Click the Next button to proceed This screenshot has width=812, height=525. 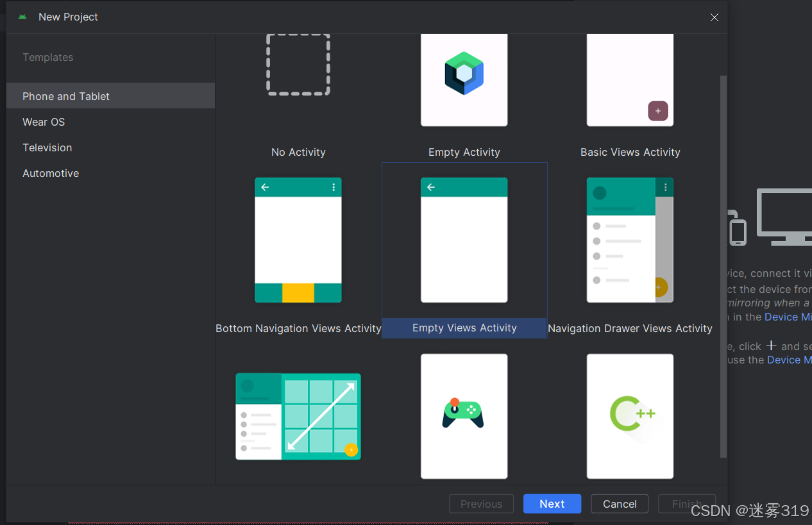pos(552,503)
